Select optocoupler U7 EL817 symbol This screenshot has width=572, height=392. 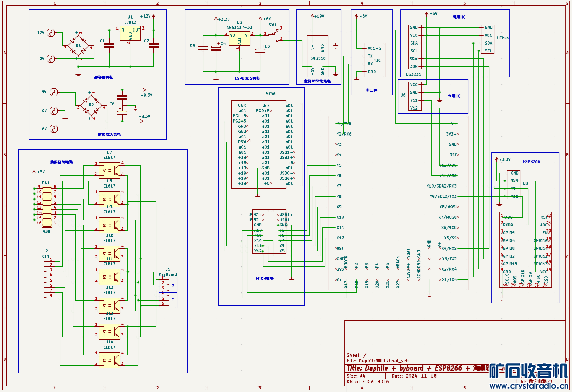pos(109,170)
